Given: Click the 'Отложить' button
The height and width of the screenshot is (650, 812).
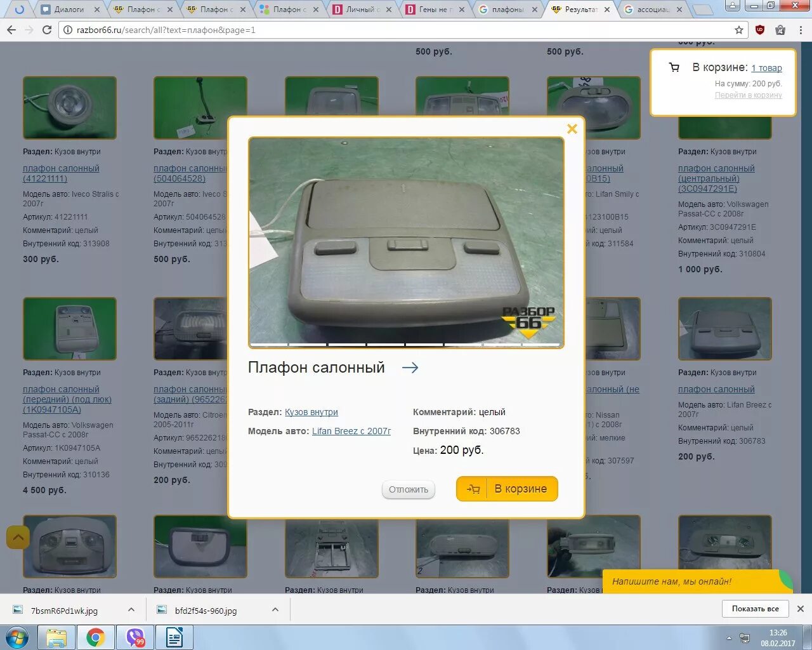Looking at the screenshot, I should [x=409, y=489].
